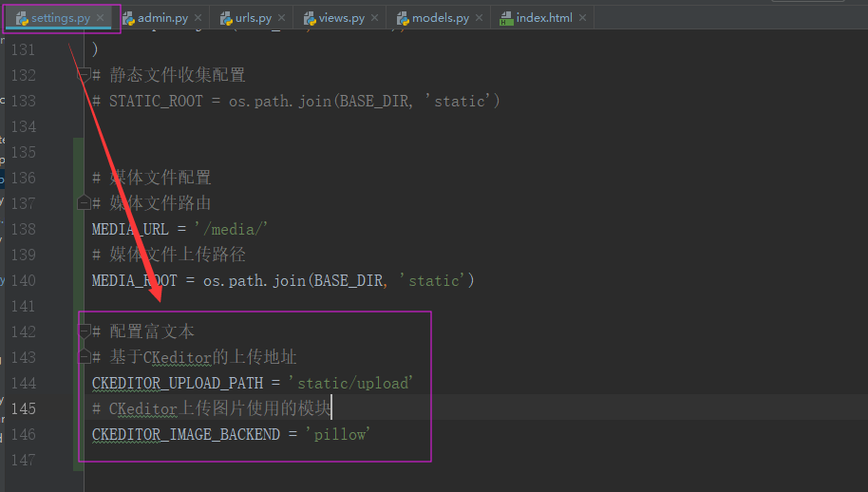Screen dimensions: 868x492
Task: Click the Python file icon on models.py tab
Action: tap(403, 19)
